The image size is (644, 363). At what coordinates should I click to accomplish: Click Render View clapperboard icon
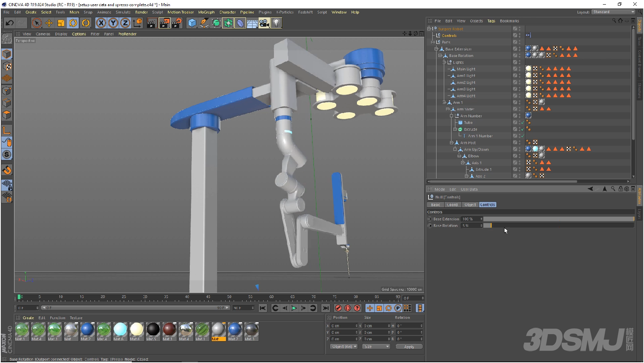pos(152,23)
